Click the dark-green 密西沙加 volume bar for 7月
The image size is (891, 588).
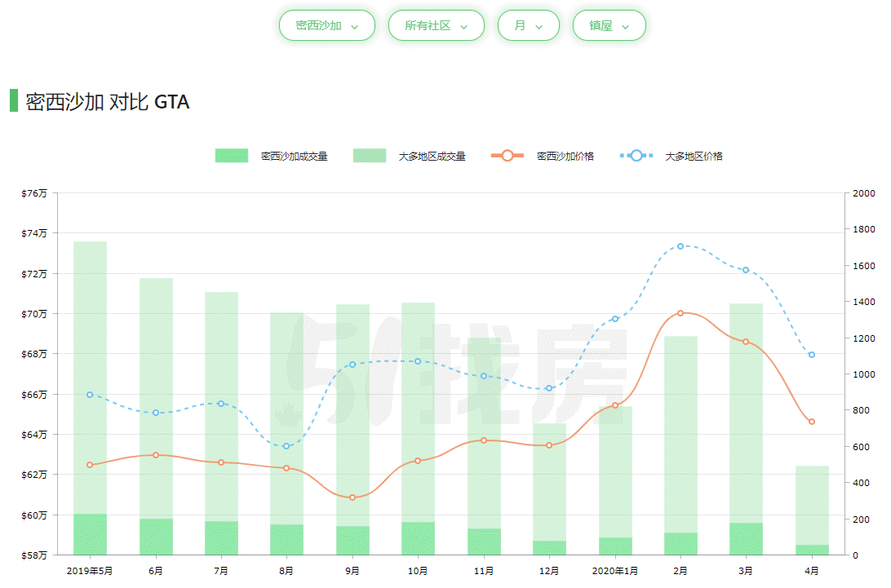221,538
